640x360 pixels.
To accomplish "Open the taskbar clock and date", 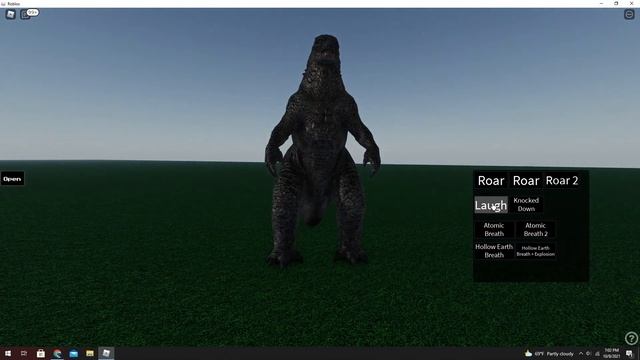I will (x=611, y=353).
